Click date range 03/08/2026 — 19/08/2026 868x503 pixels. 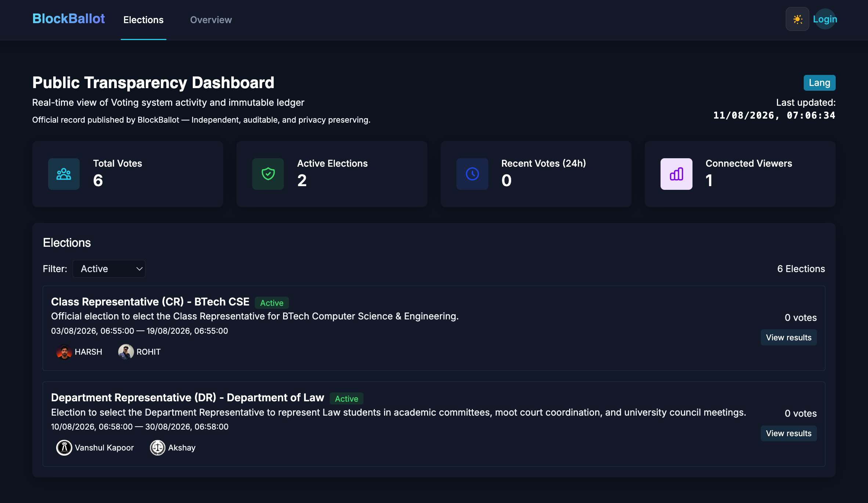[x=140, y=331]
